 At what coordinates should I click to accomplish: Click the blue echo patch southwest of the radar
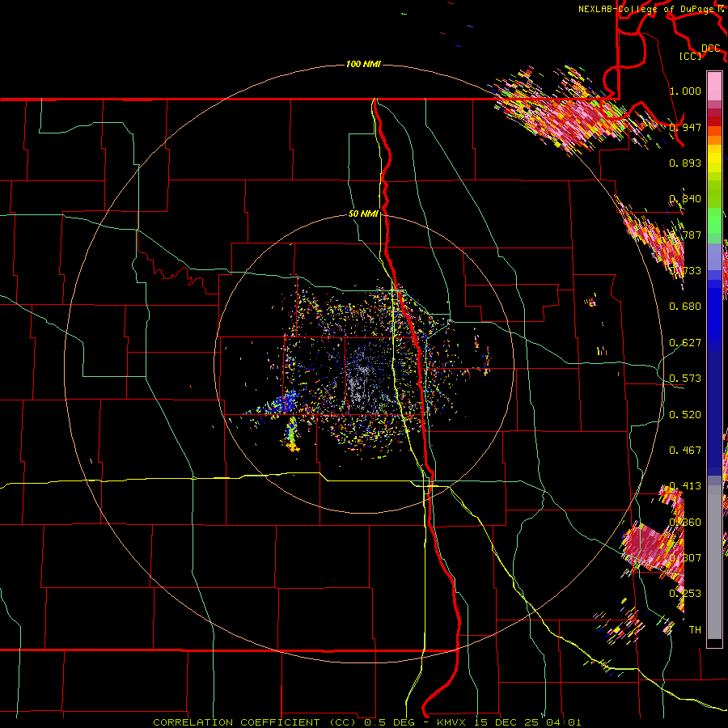[x=281, y=404]
